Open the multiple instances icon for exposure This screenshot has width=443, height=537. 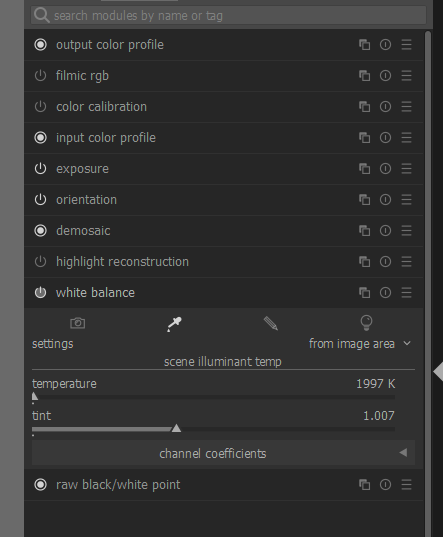coord(365,169)
